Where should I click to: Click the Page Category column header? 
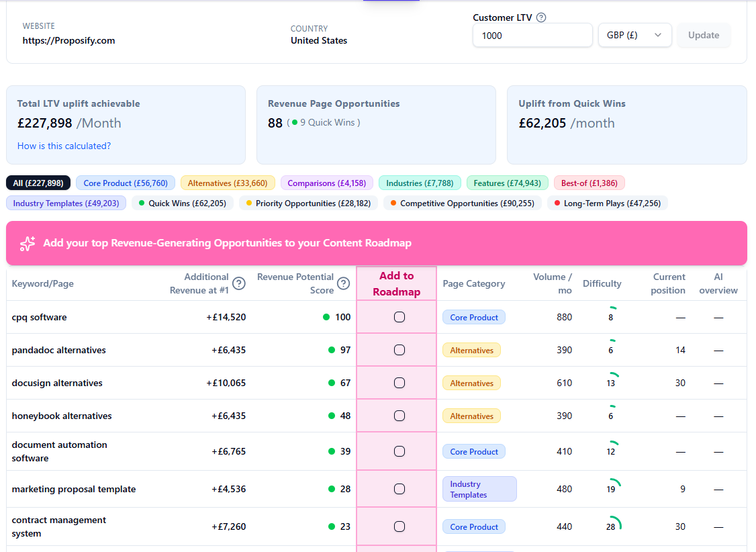click(x=474, y=283)
